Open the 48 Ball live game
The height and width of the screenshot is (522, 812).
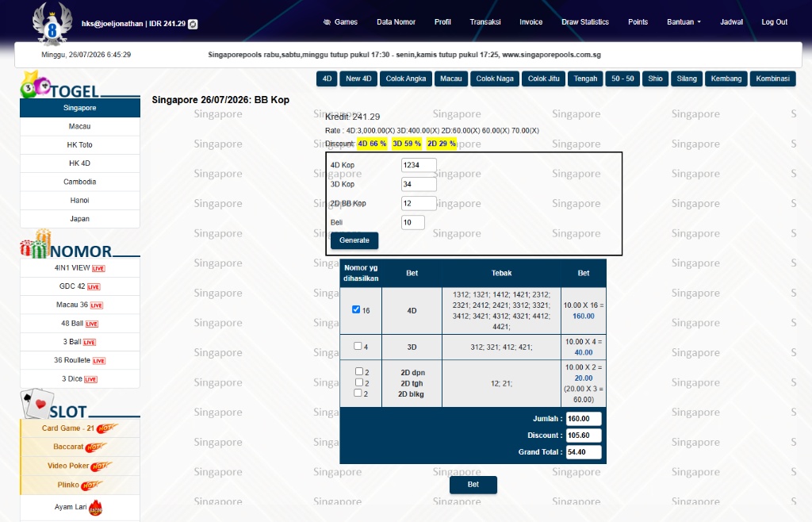[80, 324]
